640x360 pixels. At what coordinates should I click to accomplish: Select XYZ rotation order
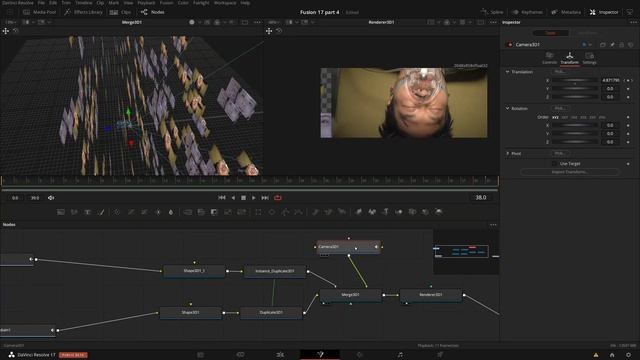(556, 117)
